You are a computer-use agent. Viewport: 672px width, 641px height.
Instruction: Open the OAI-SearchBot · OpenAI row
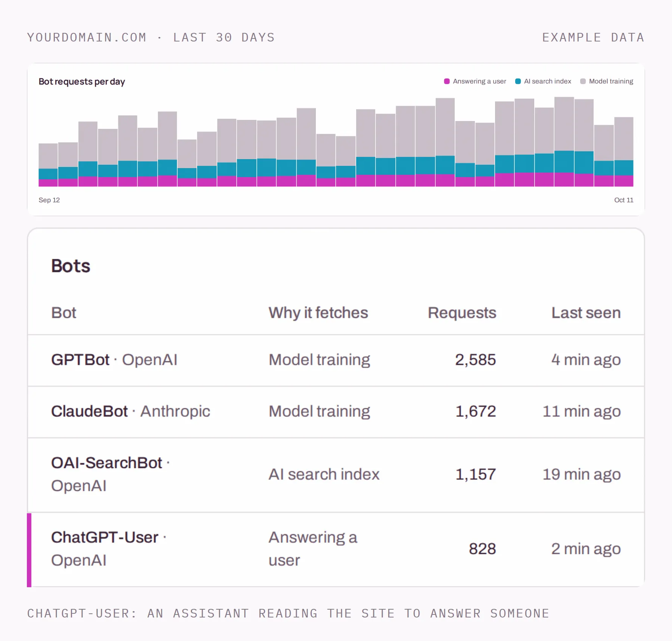click(x=336, y=475)
